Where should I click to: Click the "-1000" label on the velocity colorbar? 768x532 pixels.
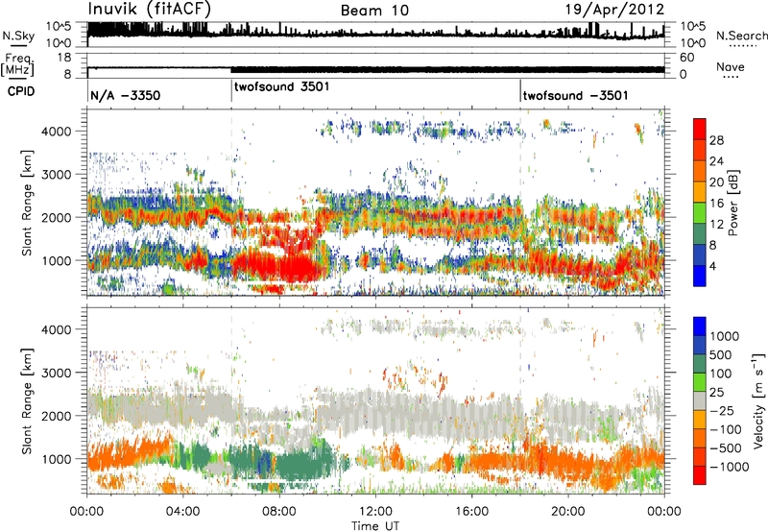[x=729, y=467]
